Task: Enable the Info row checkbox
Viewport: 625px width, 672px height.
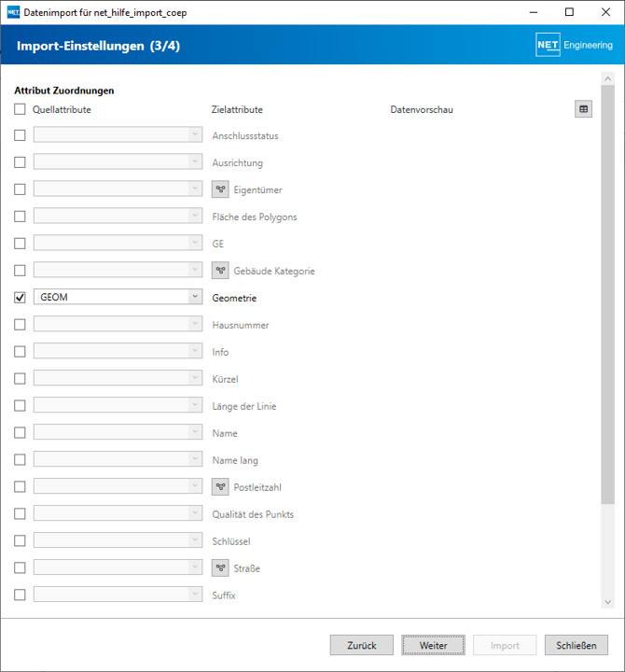Action: (x=20, y=352)
